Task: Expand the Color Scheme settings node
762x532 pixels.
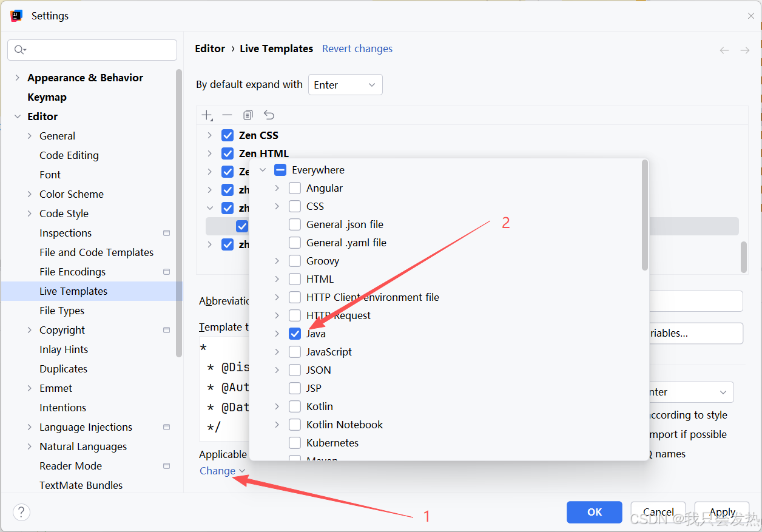Action: coord(30,194)
